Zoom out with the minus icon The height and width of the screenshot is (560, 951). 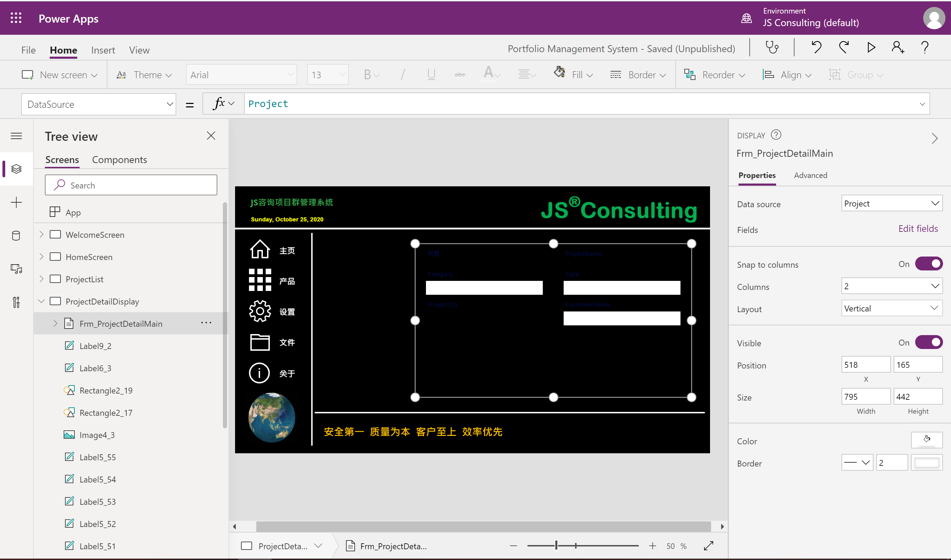[513, 546]
